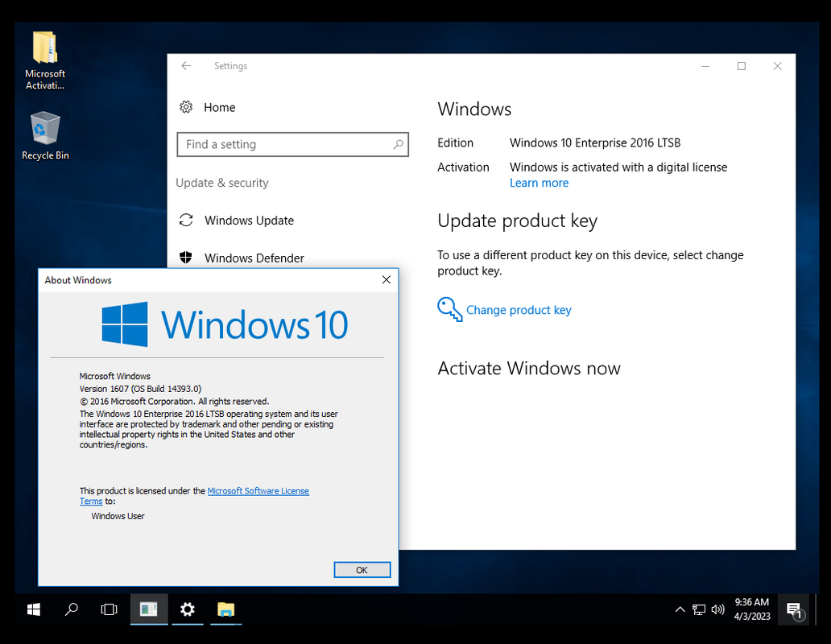Go back in Settings window

[186, 66]
